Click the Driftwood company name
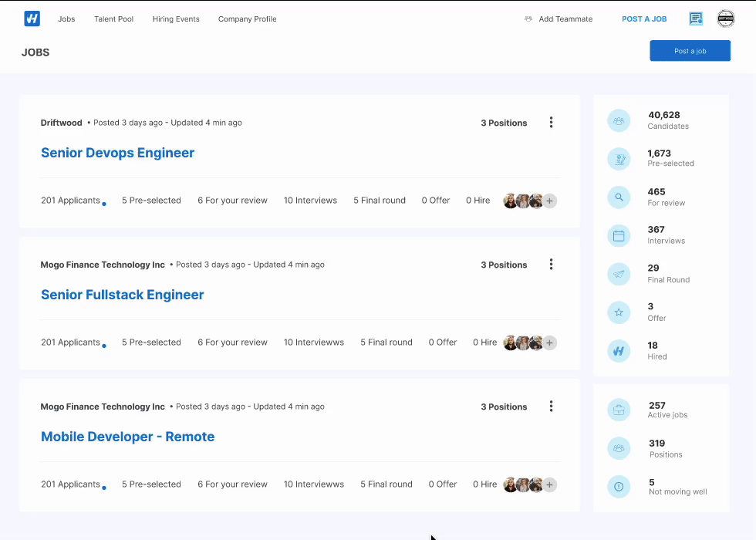 [x=61, y=123]
